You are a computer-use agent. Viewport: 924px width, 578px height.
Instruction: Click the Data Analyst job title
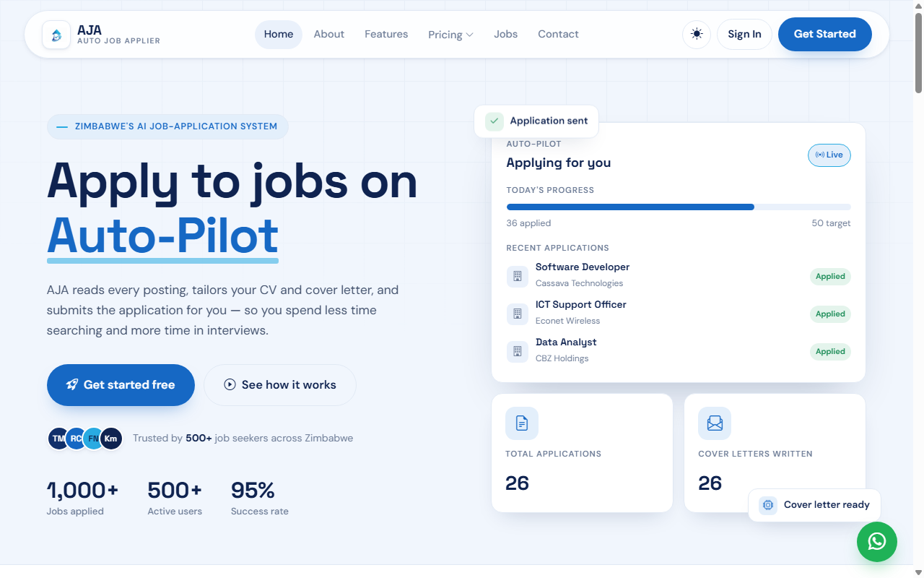(566, 342)
